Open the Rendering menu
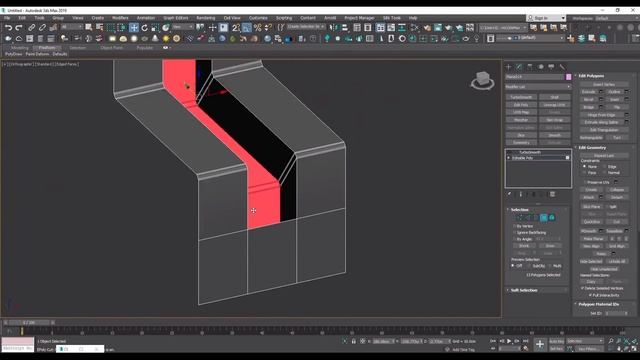640x360 pixels. [x=206, y=18]
